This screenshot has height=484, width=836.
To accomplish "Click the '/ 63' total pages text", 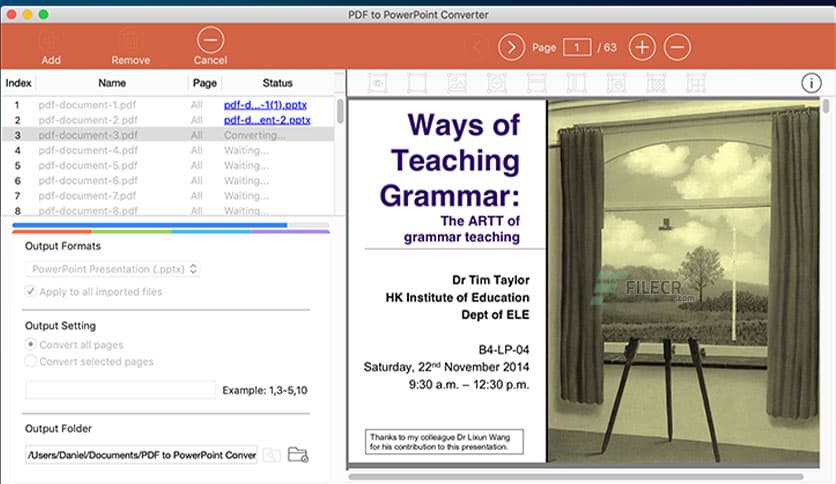I will point(607,47).
